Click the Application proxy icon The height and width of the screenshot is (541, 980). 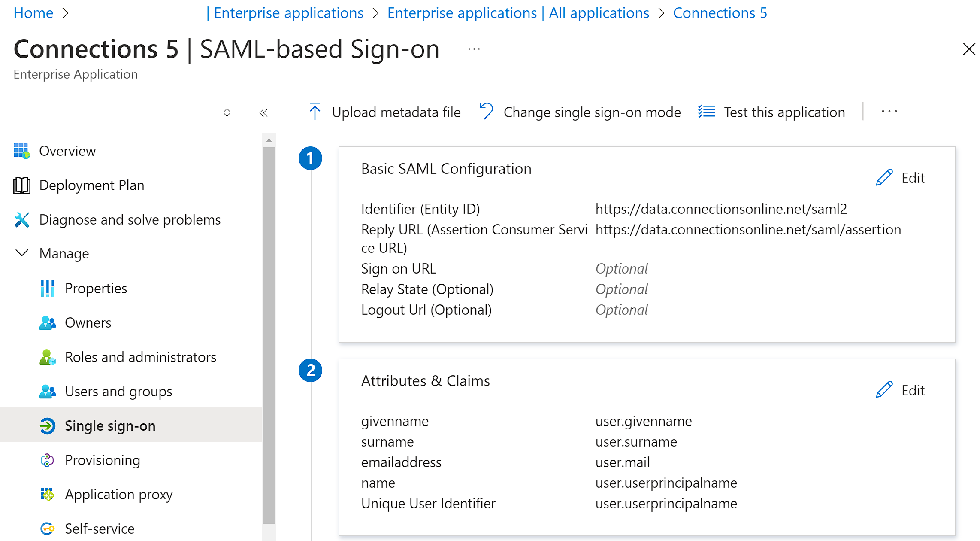pyautogui.click(x=47, y=495)
